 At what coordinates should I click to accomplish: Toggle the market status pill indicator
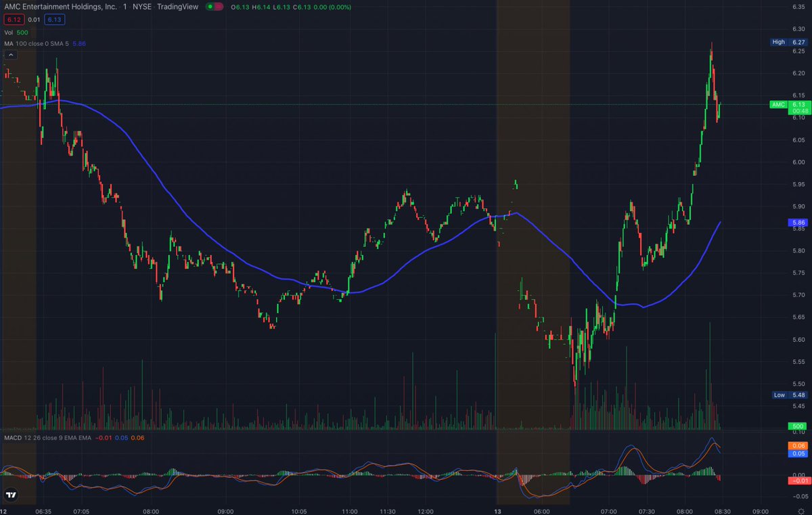[215, 6]
